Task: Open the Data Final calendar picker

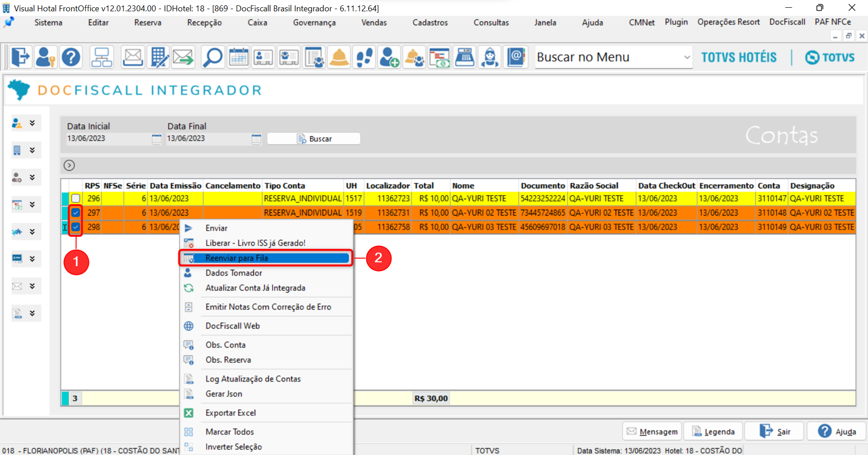Action: coord(257,139)
